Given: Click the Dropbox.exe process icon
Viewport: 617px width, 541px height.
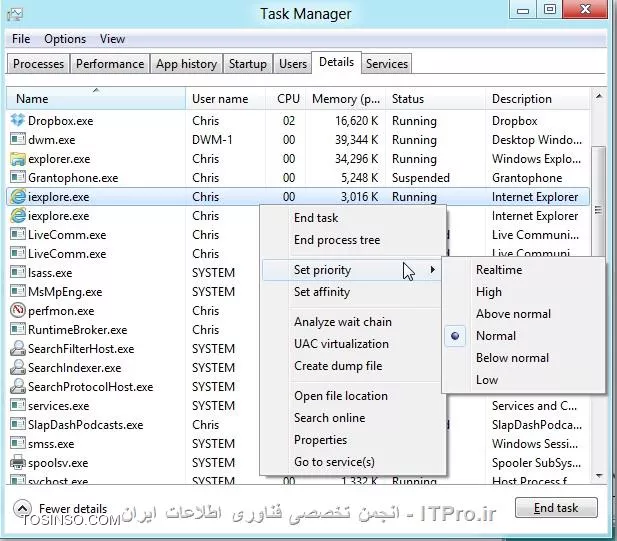Looking at the screenshot, I should point(18,120).
